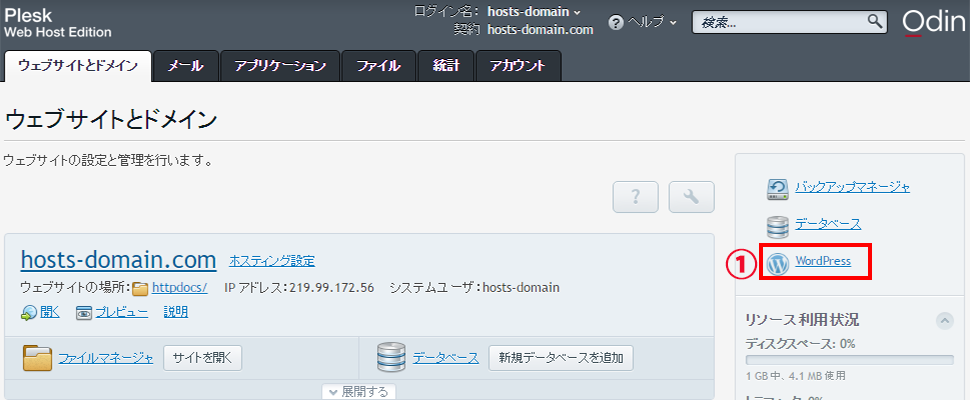Click the ディスクスペース: 0% label

click(x=800, y=344)
